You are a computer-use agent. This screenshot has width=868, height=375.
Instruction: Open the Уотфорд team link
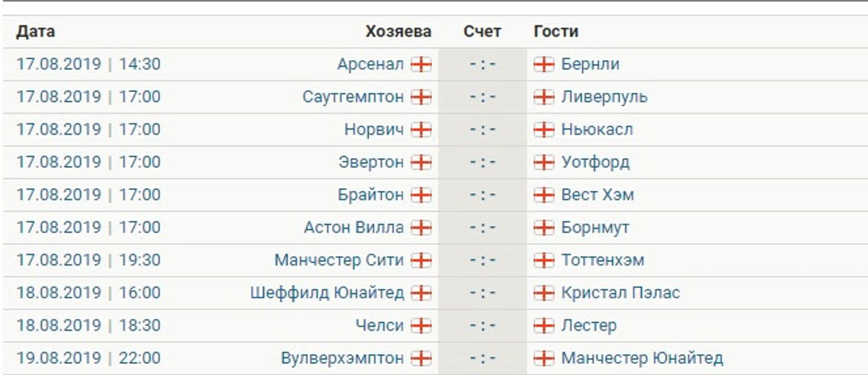[x=595, y=162]
